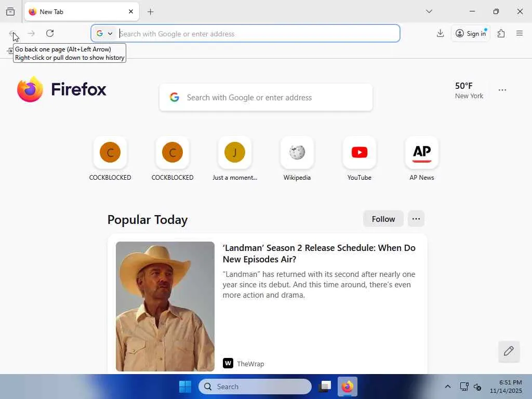Viewport: 532px width, 399px height.
Task: Click the customize page pencil icon
Action: coord(509,351)
